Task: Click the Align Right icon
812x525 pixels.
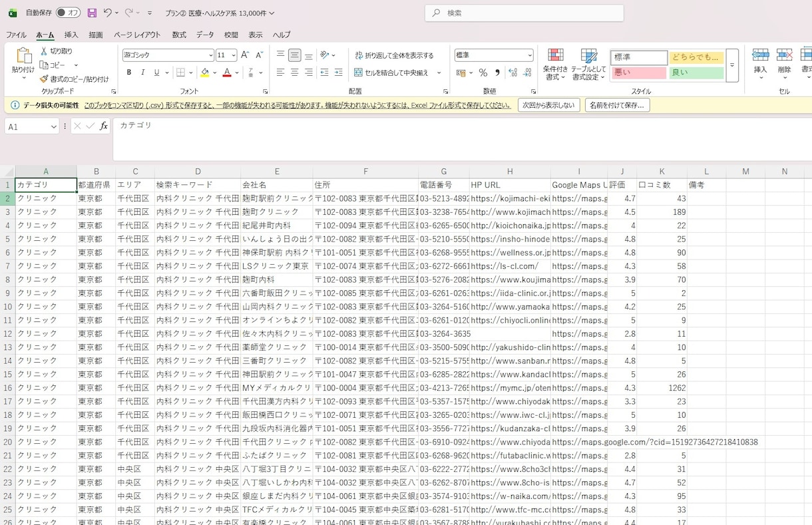Action: [x=309, y=73]
